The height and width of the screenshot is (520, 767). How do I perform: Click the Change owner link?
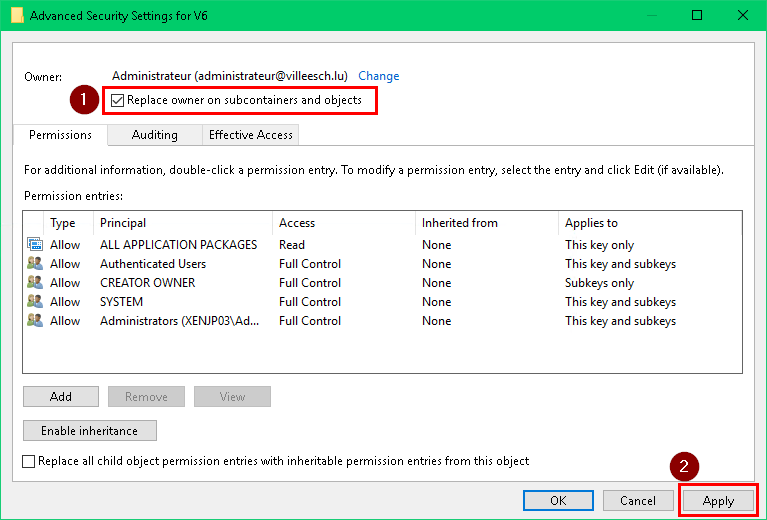point(378,76)
